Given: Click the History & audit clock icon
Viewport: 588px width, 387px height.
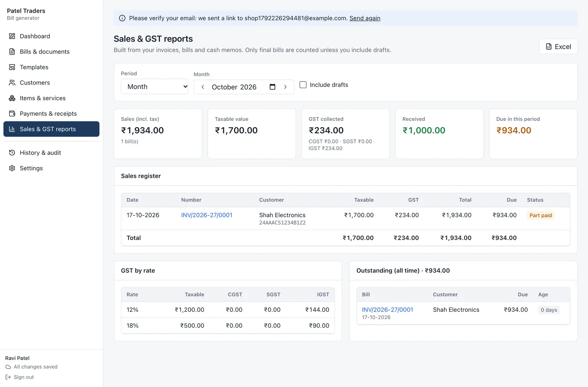Looking at the screenshot, I should point(12,153).
